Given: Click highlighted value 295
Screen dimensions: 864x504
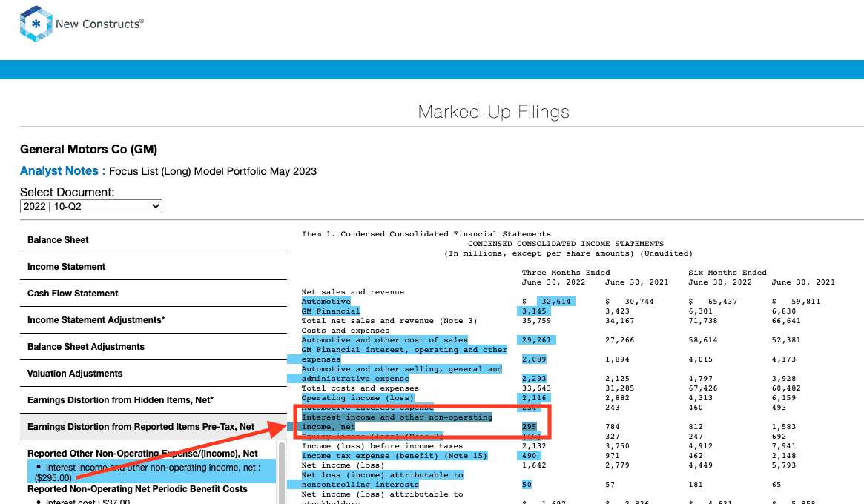Looking at the screenshot, I should pos(529,427).
